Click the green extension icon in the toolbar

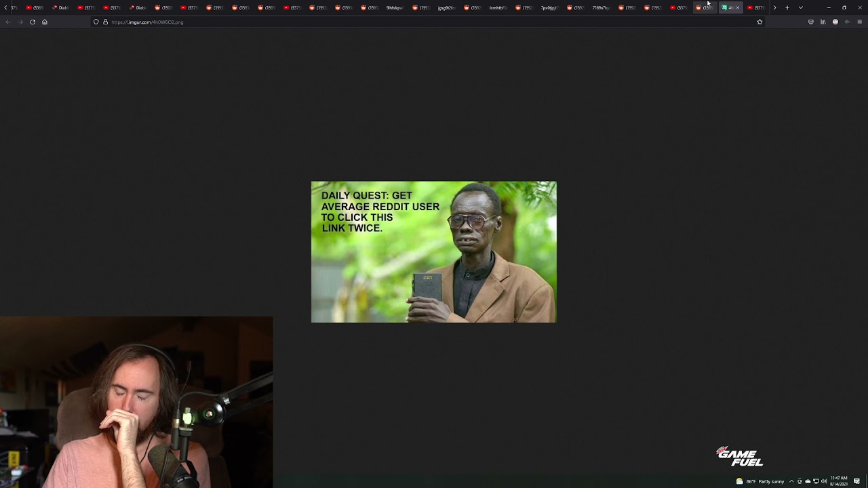pyautogui.click(x=847, y=22)
